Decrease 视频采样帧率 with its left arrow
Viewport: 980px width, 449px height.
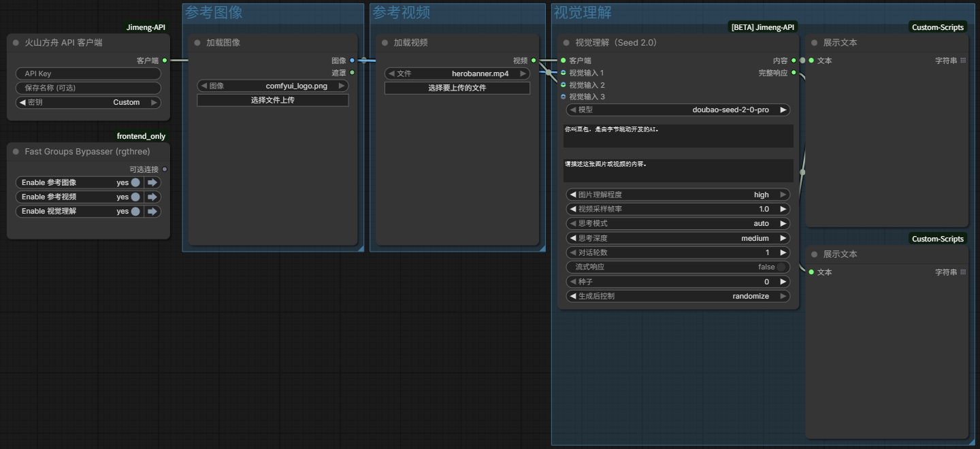pyautogui.click(x=573, y=210)
